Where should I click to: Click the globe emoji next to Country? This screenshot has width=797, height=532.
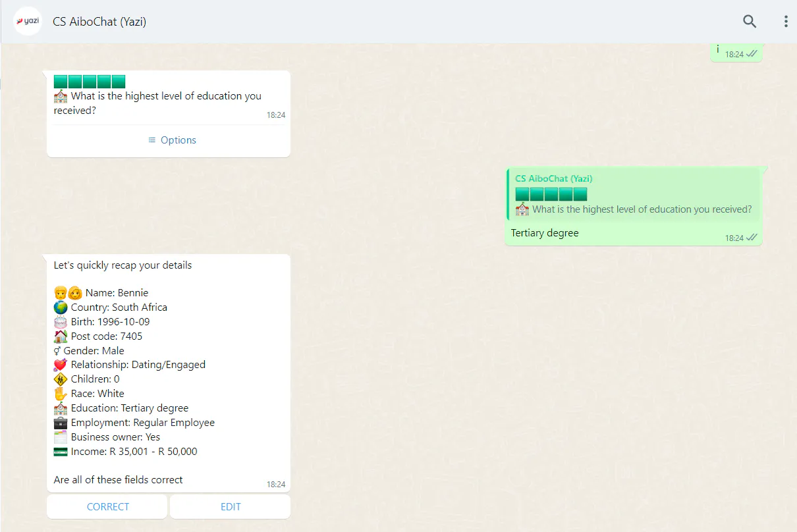61,307
